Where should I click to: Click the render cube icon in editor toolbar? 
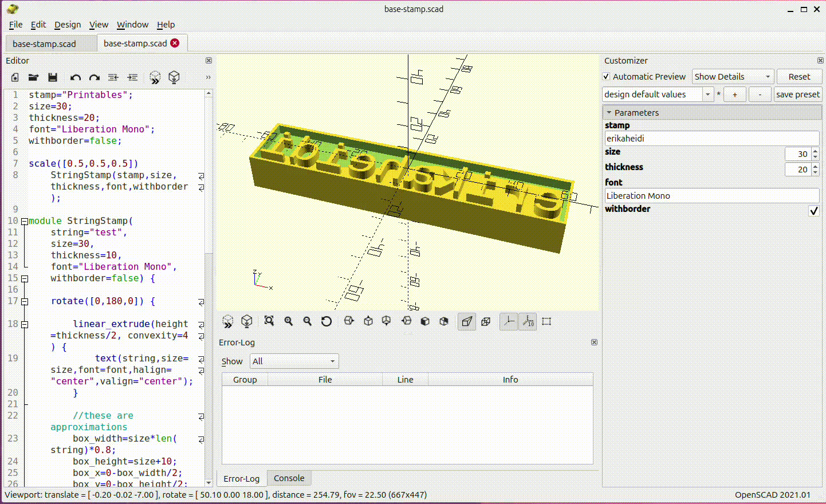coord(174,77)
